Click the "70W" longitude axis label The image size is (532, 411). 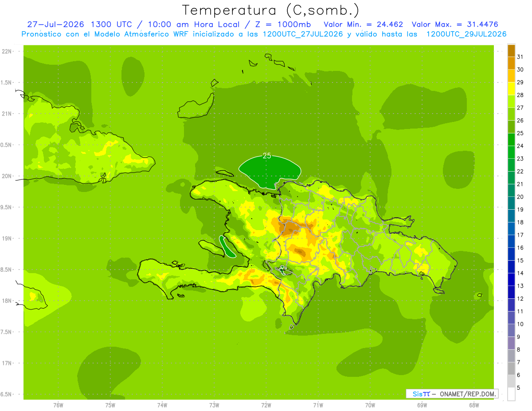coord(370,404)
